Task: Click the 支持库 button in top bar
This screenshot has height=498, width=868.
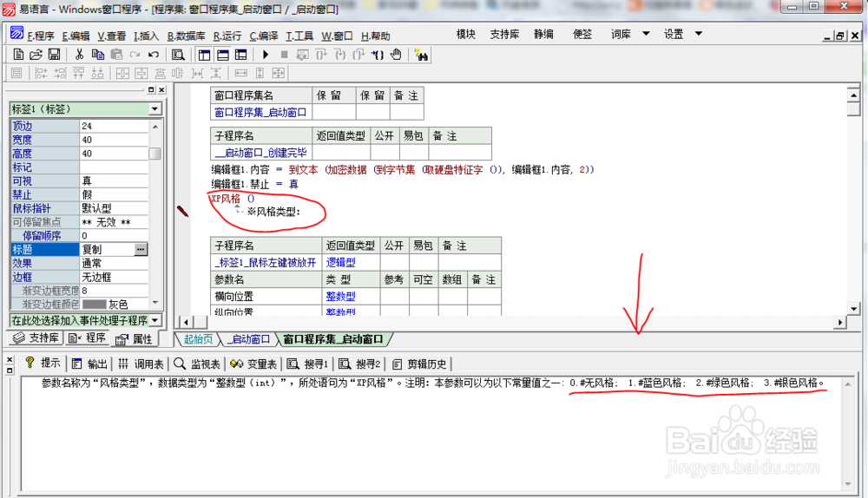Action: click(x=504, y=35)
